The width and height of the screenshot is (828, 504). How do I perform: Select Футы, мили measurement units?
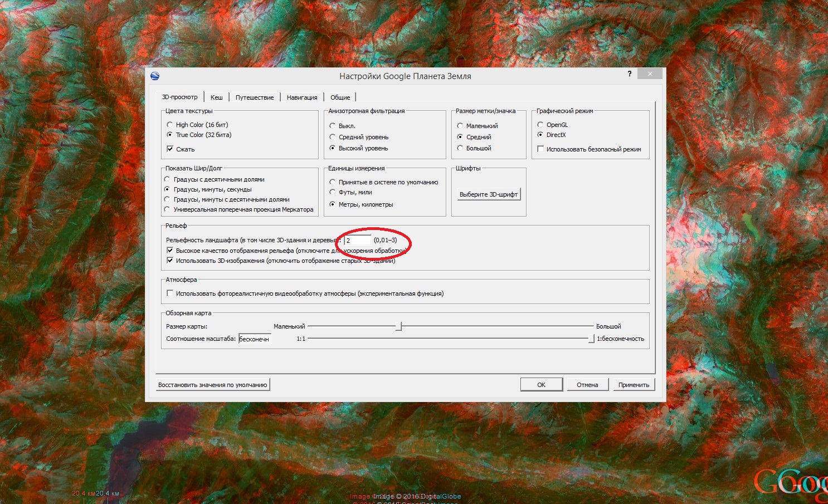point(333,192)
